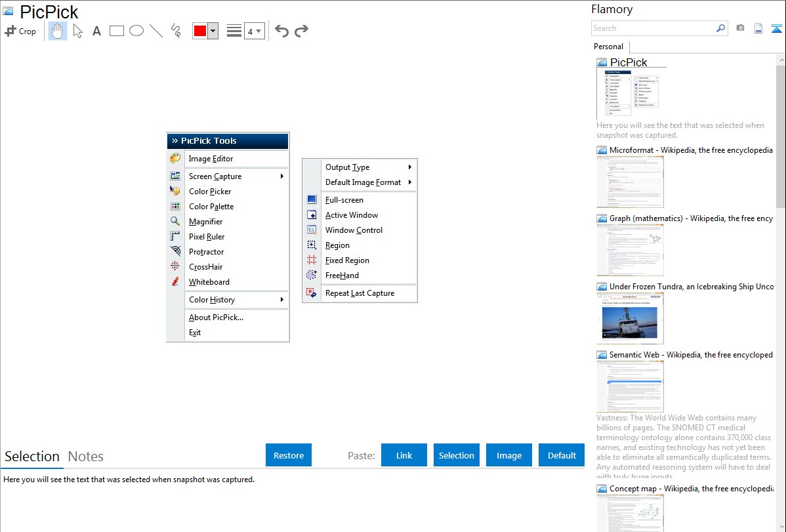The height and width of the screenshot is (532, 786).
Task: Click the FreeHand capture icon
Action: 312,275
